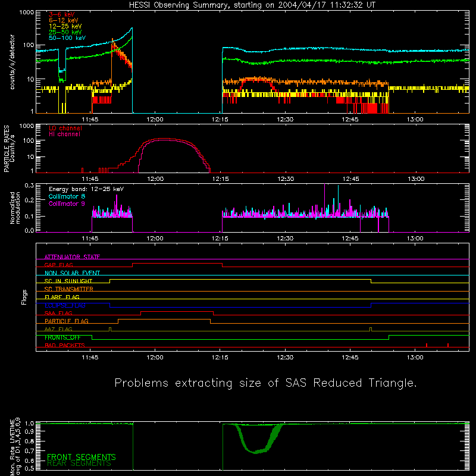
Task: Click the '1000' tick on the counts/s/detector axis
Action: click(x=27, y=12)
